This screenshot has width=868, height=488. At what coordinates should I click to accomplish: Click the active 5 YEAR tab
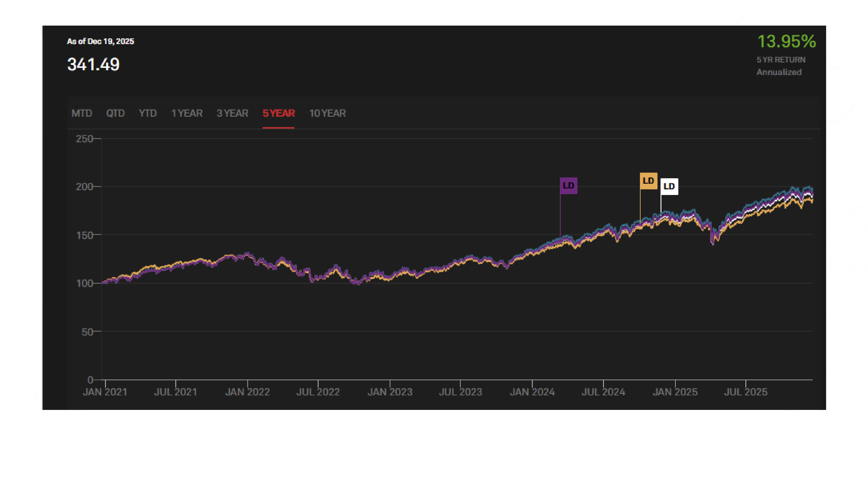278,113
